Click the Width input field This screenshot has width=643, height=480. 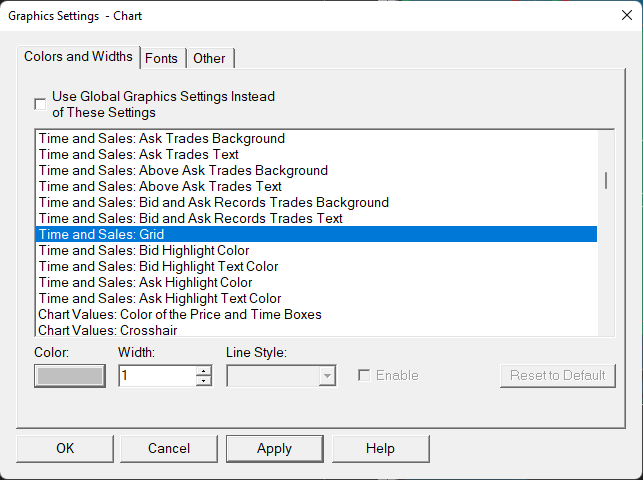tap(156, 376)
